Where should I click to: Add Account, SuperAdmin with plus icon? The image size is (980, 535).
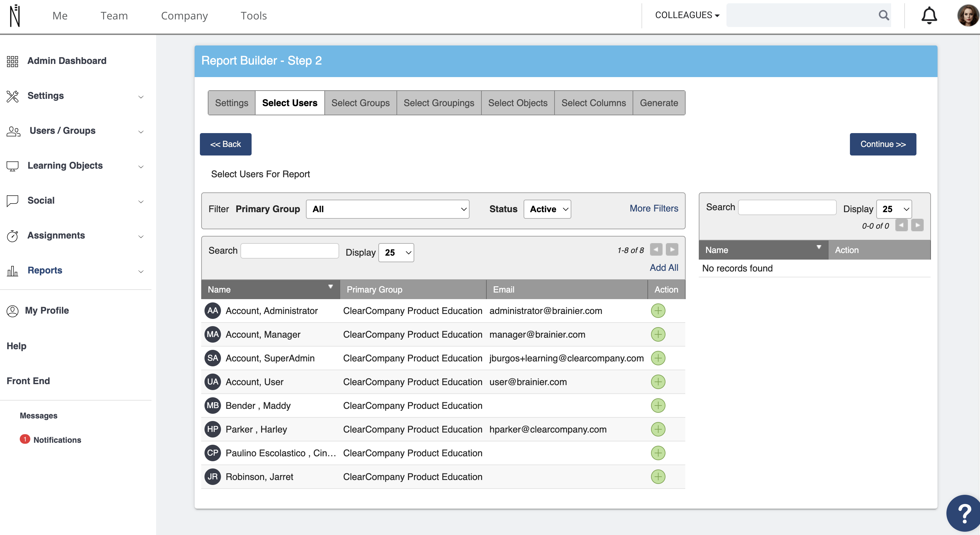coord(658,358)
